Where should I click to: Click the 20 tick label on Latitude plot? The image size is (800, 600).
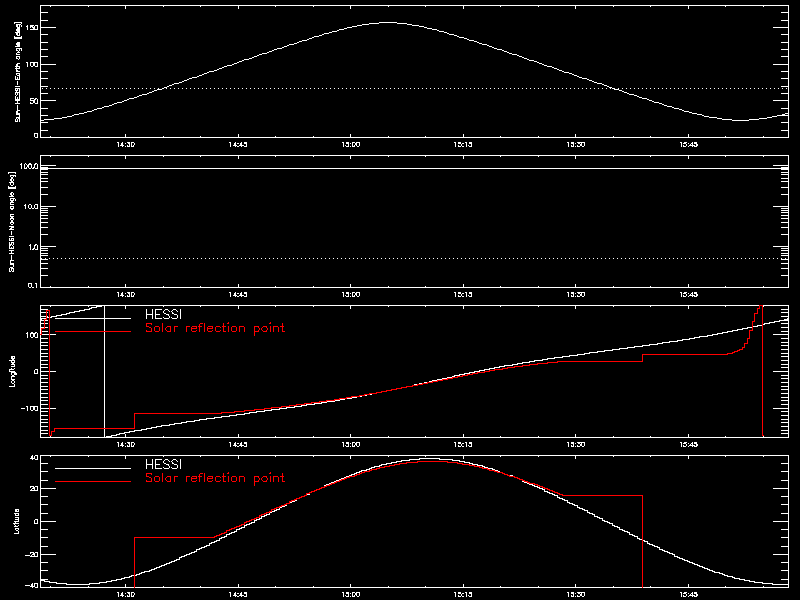coord(34,489)
